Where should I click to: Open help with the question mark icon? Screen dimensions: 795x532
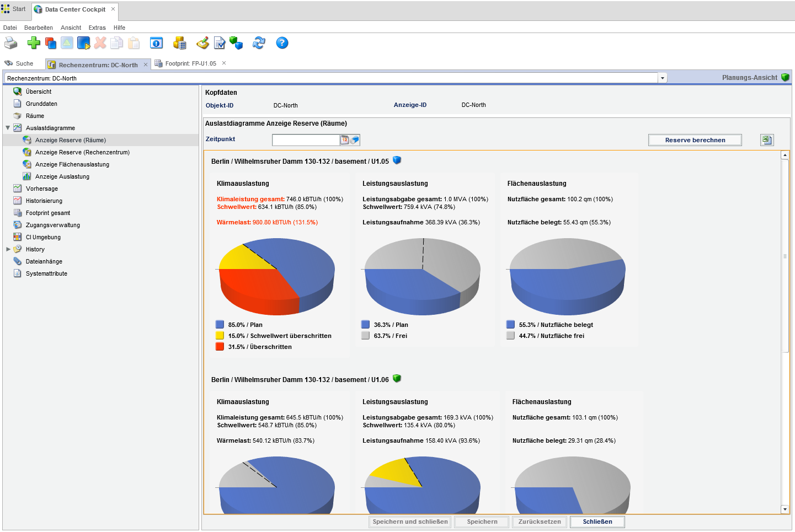pyautogui.click(x=282, y=43)
